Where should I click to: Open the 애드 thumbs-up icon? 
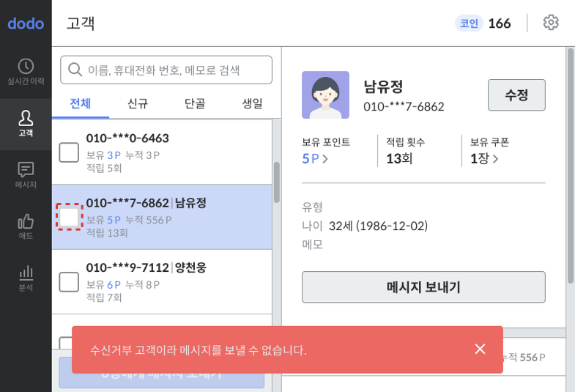pos(26,221)
